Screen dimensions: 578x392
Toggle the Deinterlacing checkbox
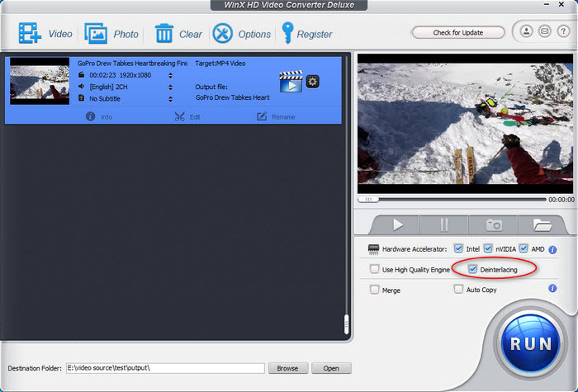472,269
